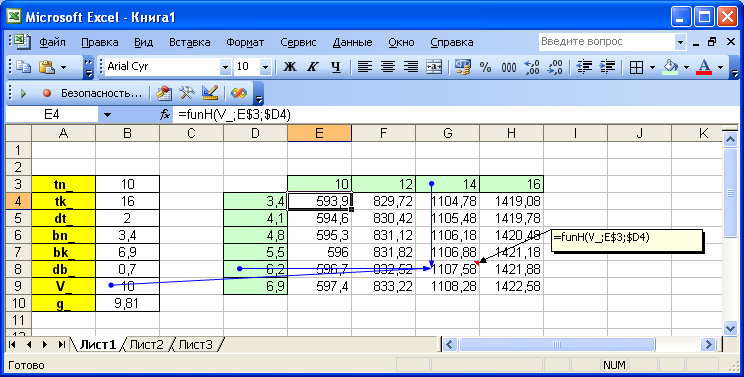Center align the cell text
The height and width of the screenshot is (377, 744).
(x=388, y=67)
